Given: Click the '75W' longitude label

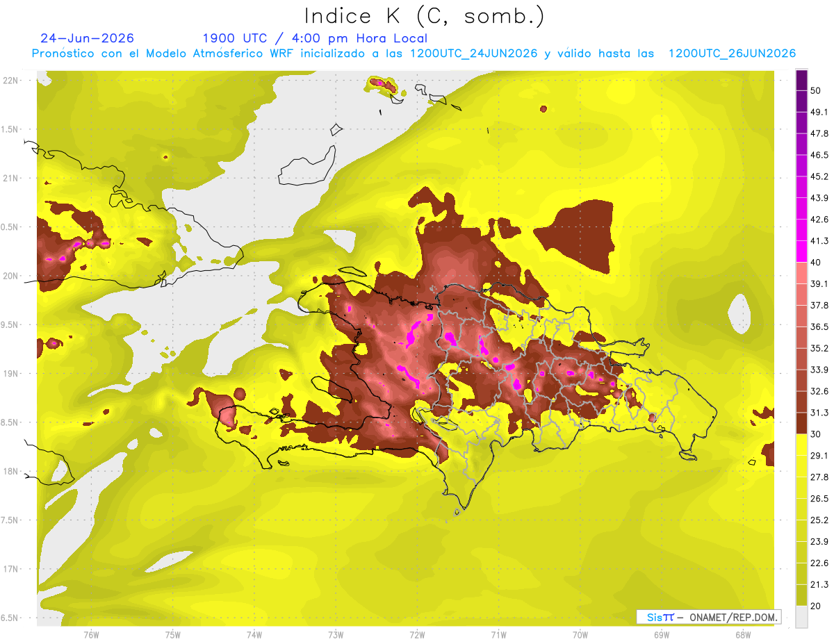Looking at the screenshot, I should point(173,635).
